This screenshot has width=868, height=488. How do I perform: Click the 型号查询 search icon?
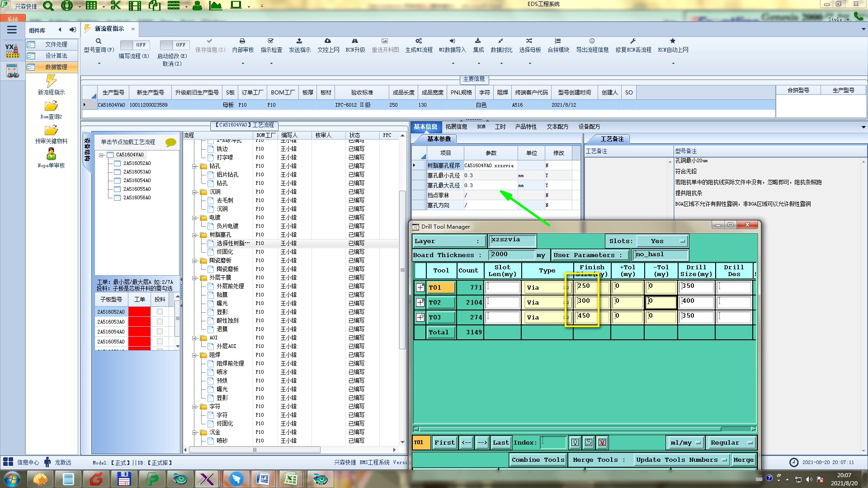coord(98,41)
